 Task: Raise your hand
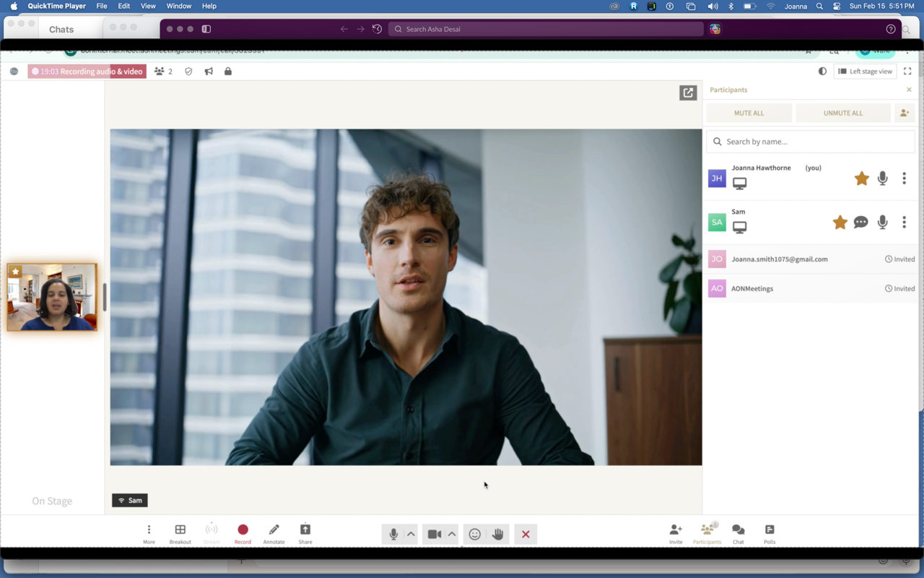[x=497, y=534]
